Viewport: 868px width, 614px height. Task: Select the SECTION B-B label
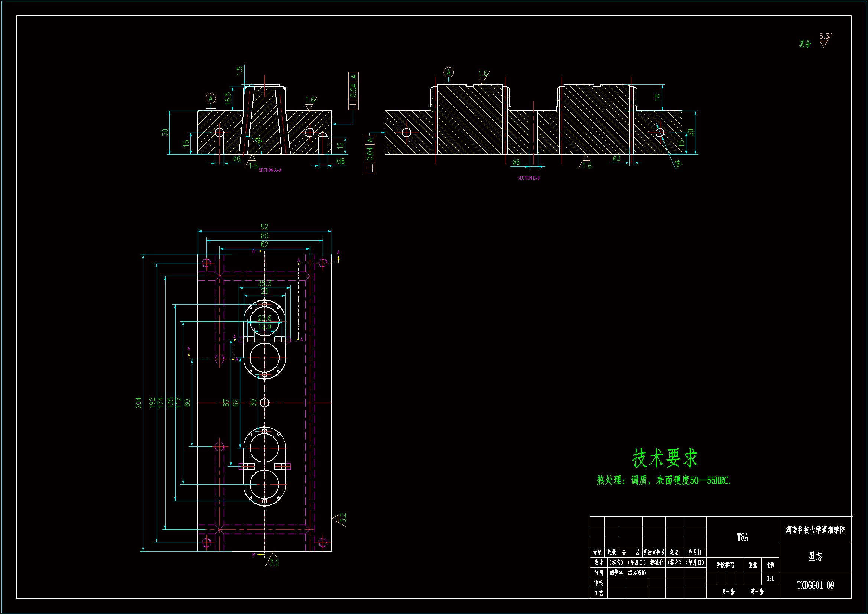coord(529,178)
